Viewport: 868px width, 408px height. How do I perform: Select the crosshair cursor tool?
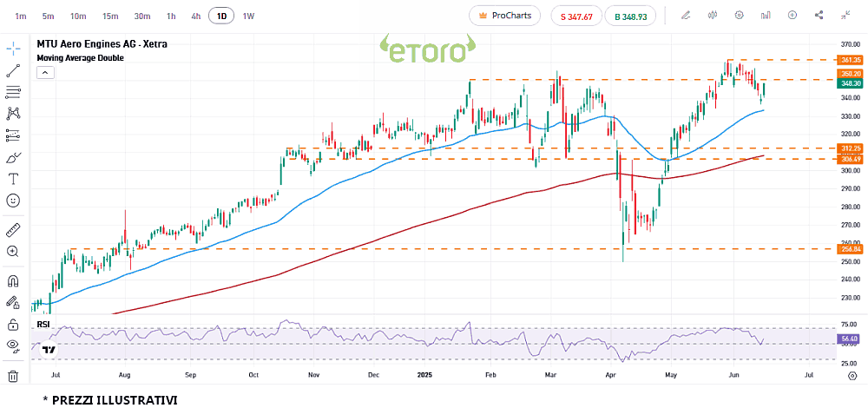13,48
